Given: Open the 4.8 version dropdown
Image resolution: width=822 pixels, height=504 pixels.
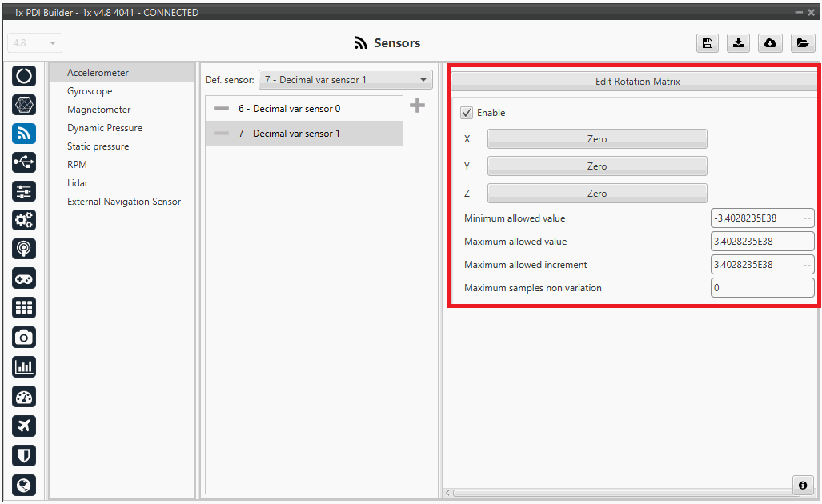Looking at the screenshot, I should click(x=35, y=43).
